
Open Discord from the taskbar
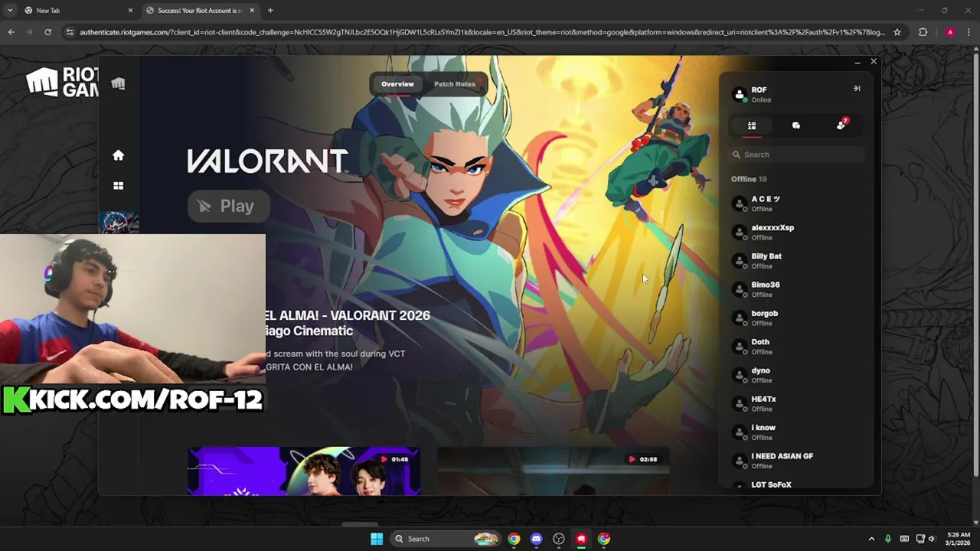click(536, 539)
